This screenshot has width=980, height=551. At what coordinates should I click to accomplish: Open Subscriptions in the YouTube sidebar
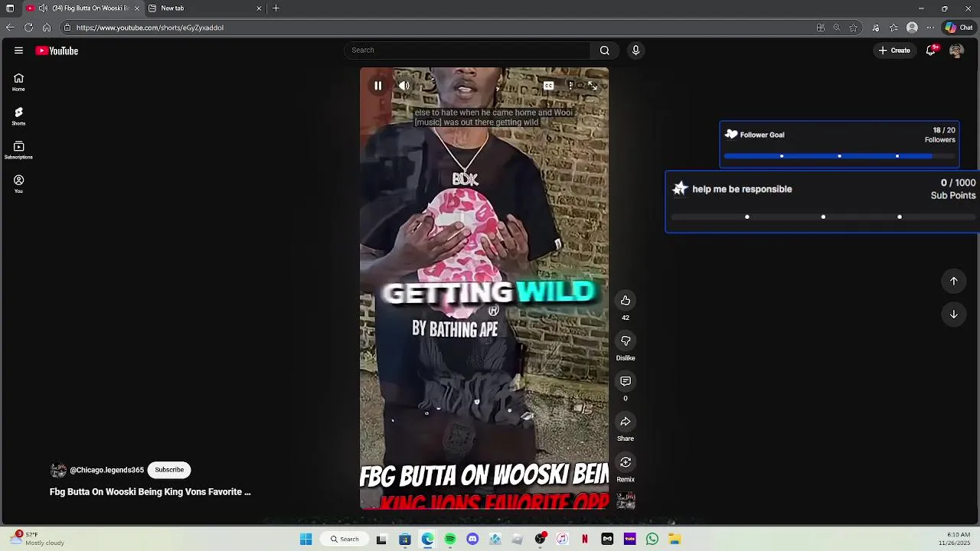[18, 150]
